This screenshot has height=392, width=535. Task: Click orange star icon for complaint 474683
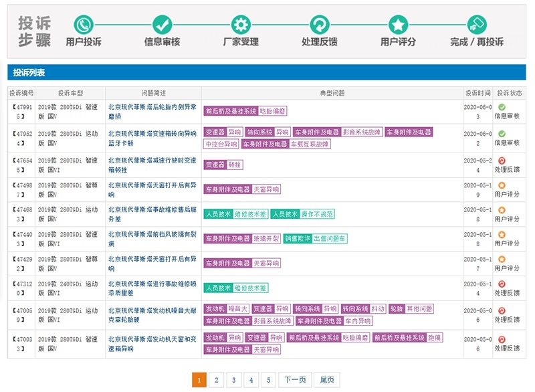coord(502,210)
